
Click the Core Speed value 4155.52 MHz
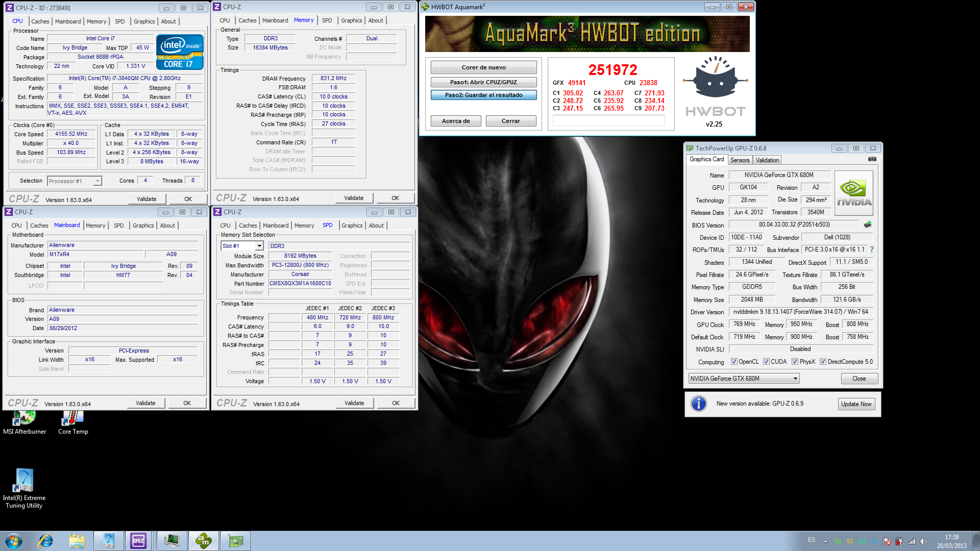pyautogui.click(x=71, y=134)
